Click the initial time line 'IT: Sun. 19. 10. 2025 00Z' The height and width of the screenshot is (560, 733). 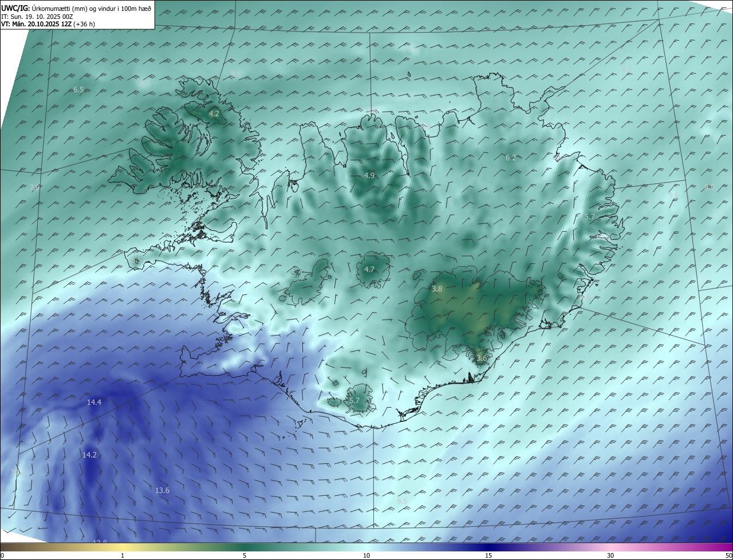pyautogui.click(x=37, y=17)
